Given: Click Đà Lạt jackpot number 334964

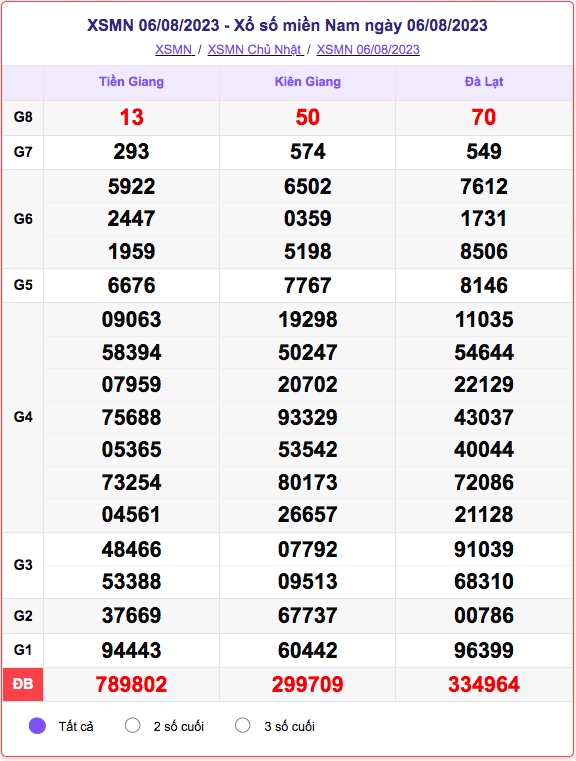Looking at the screenshot, I should coord(484,685).
